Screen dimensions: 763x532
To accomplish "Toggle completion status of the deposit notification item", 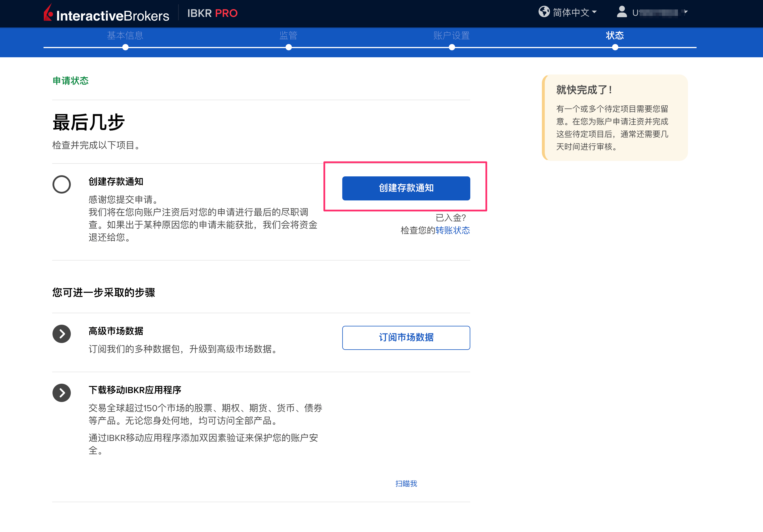I will coord(62,184).
